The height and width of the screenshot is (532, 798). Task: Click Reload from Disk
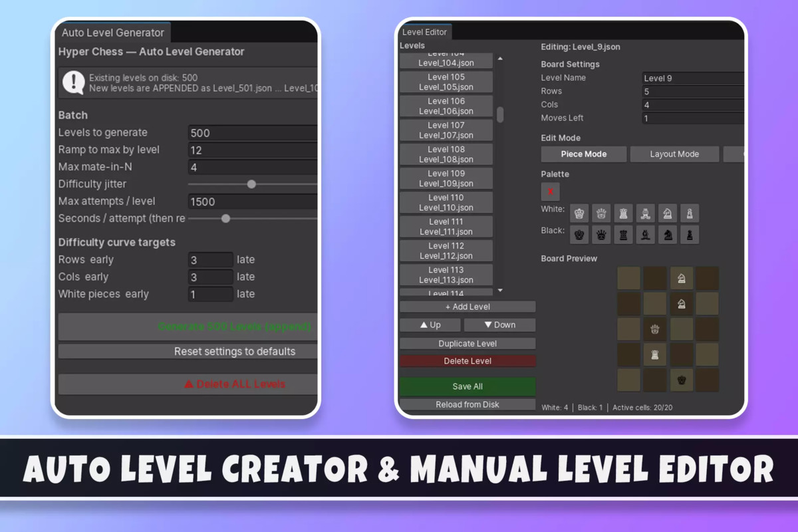click(467, 404)
